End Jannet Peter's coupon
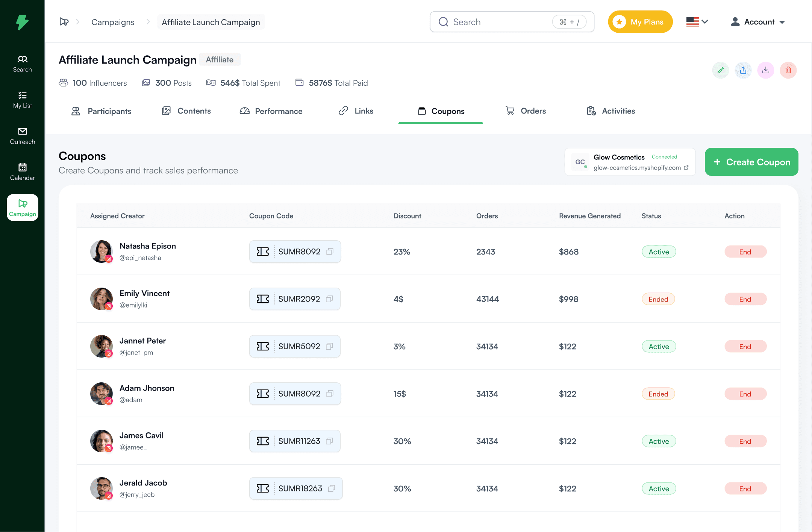This screenshot has width=812, height=532. [745, 346]
